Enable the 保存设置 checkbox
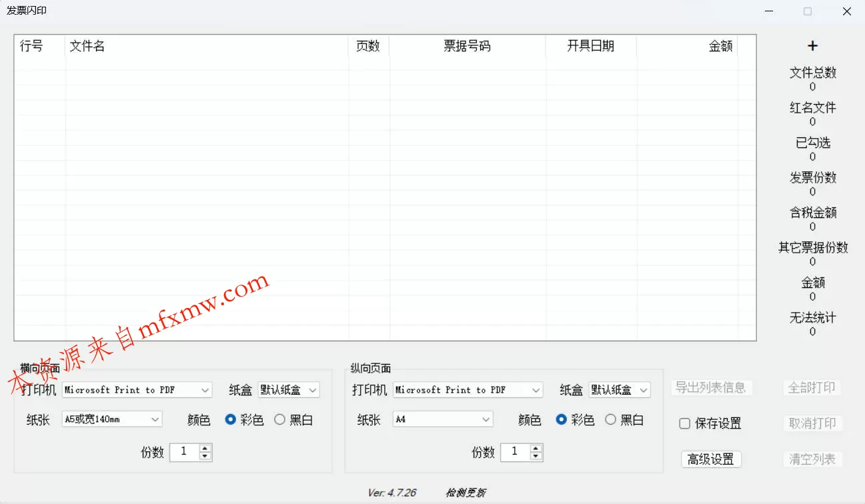Image resolution: width=865 pixels, height=504 pixels. pos(710,423)
